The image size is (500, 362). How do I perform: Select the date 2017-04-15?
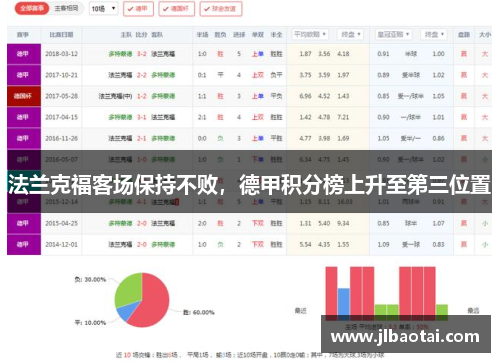pos(61,117)
